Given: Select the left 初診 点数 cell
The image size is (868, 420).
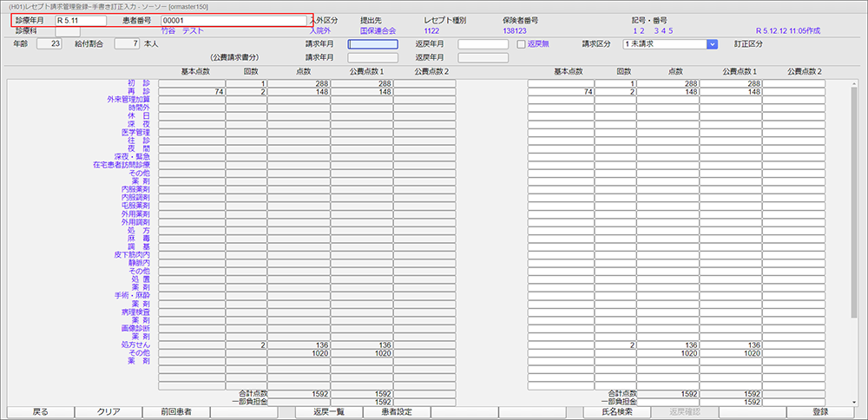Looking at the screenshot, I should coord(299,83).
